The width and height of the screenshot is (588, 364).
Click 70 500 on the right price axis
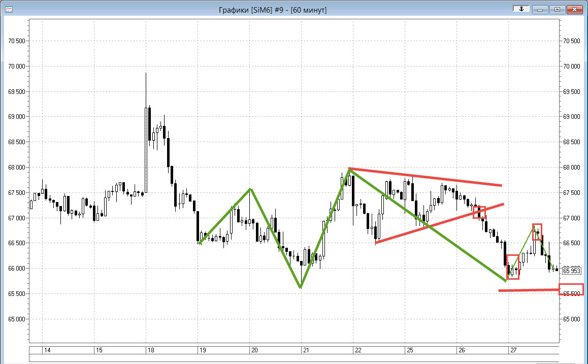pyautogui.click(x=572, y=41)
